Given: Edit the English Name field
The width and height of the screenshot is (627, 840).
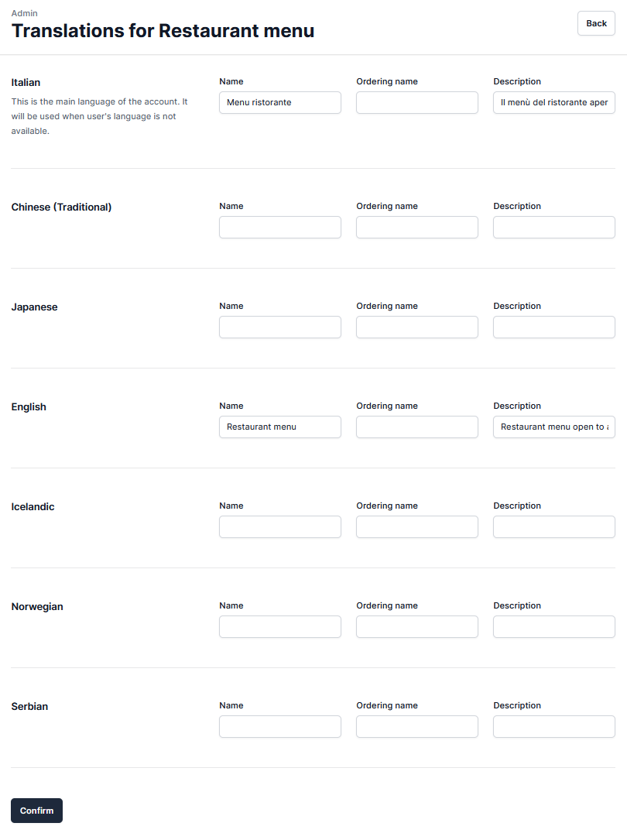Looking at the screenshot, I should click(x=280, y=427).
